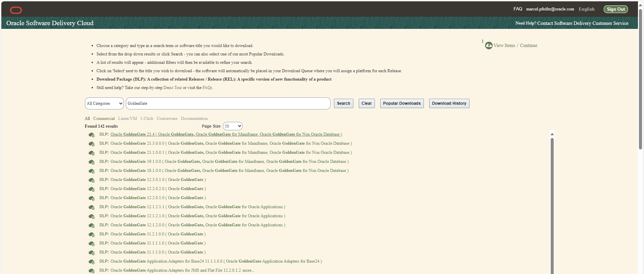The width and height of the screenshot is (644, 274).
Task: Click the Oracle Software Delivery Cloud title
Action: point(50,23)
